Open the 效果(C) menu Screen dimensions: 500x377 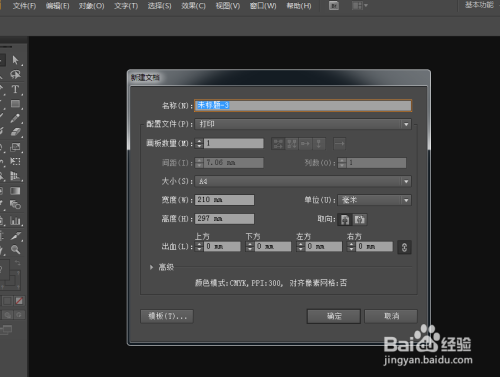coord(193,6)
